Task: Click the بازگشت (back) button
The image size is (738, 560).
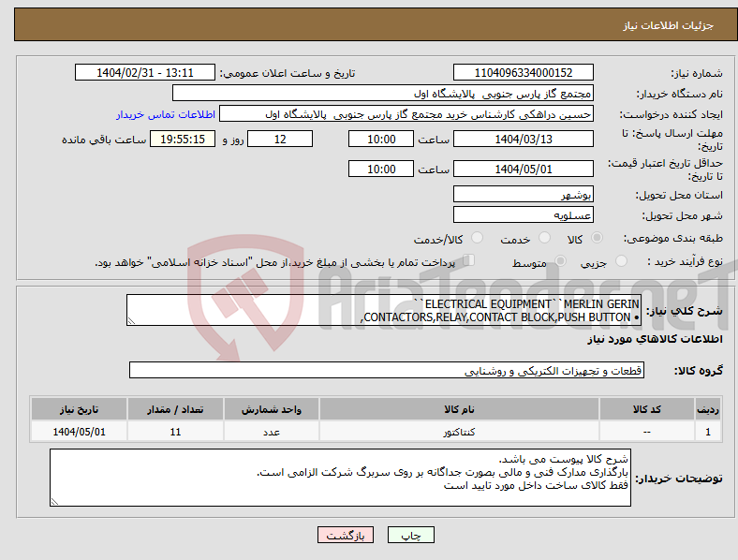Action: pyautogui.click(x=346, y=535)
